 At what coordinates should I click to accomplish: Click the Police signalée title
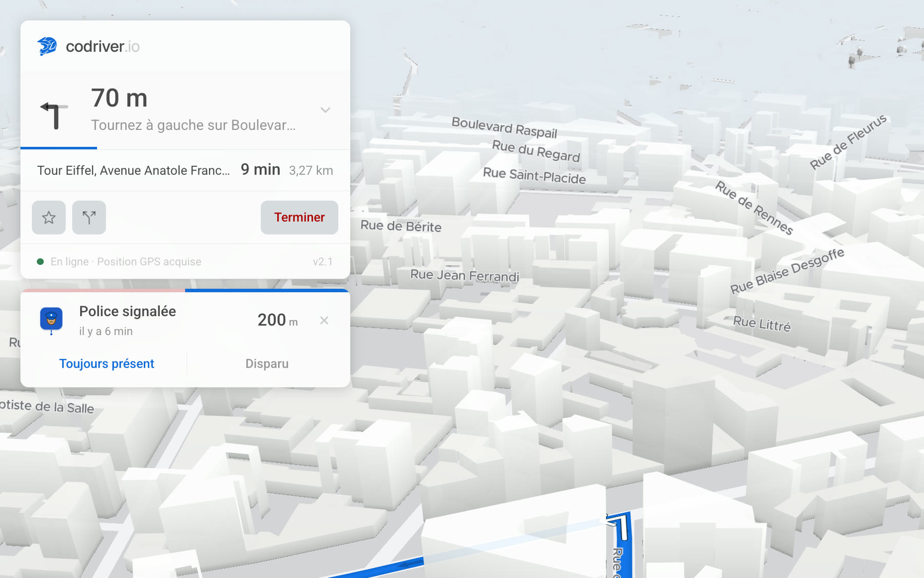[x=127, y=311]
